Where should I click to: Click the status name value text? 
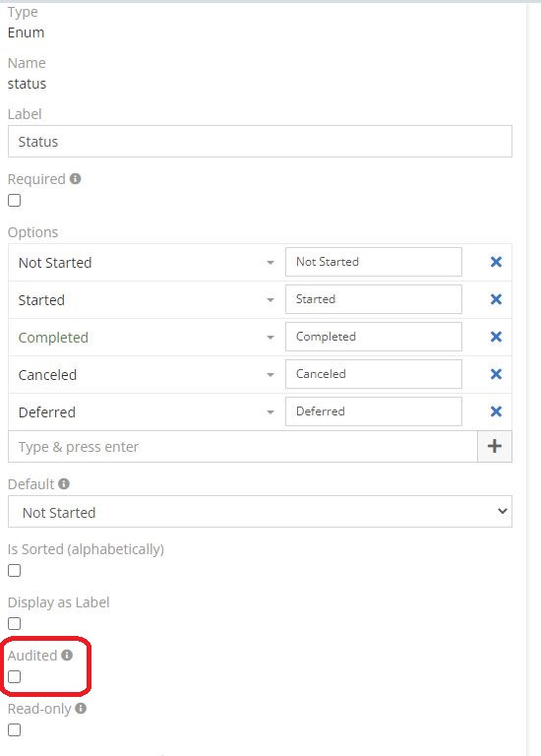pos(27,84)
